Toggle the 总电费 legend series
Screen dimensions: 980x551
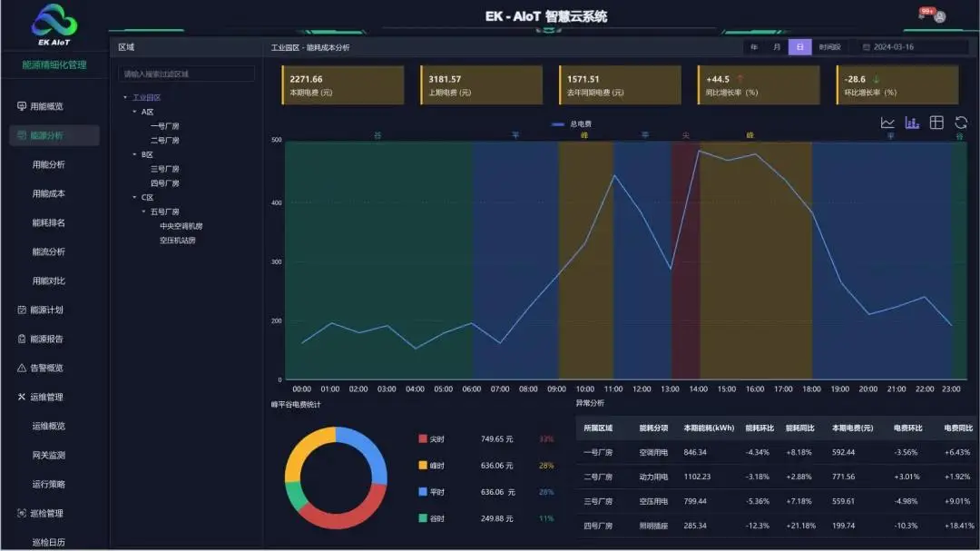pos(570,124)
